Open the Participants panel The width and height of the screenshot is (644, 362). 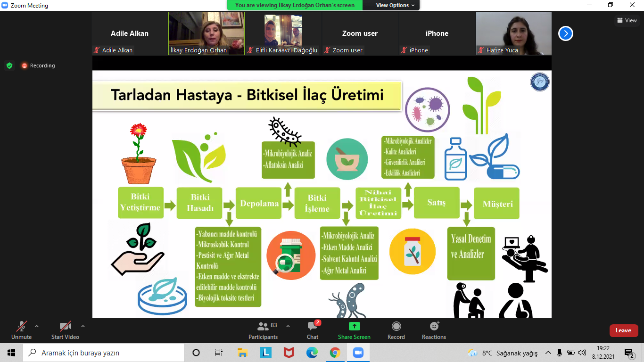(x=263, y=330)
